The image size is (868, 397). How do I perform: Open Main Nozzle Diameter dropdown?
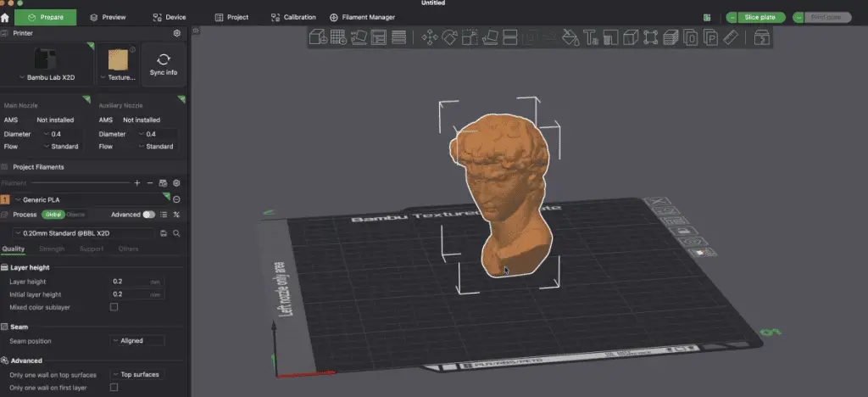pos(63,134)
